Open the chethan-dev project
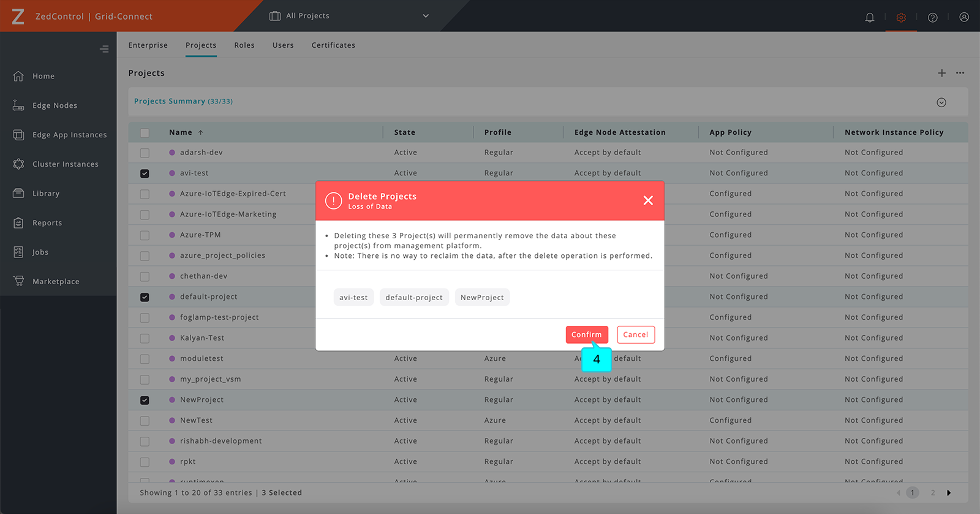The height and width of the screenshot is (514, 980). pyautogui.click(x=203, y=276)
